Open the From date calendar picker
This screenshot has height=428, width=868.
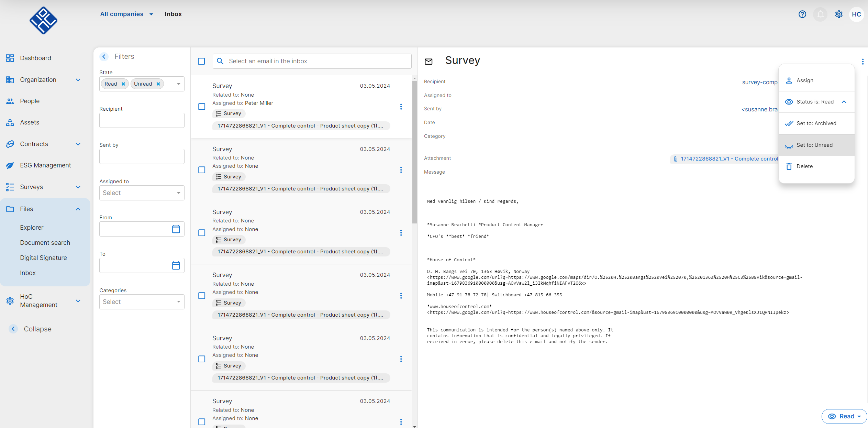point(176,229)
